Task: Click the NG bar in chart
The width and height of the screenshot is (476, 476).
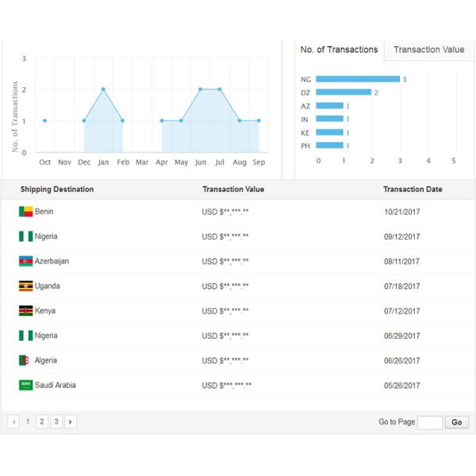Action: tap(357, 79)
